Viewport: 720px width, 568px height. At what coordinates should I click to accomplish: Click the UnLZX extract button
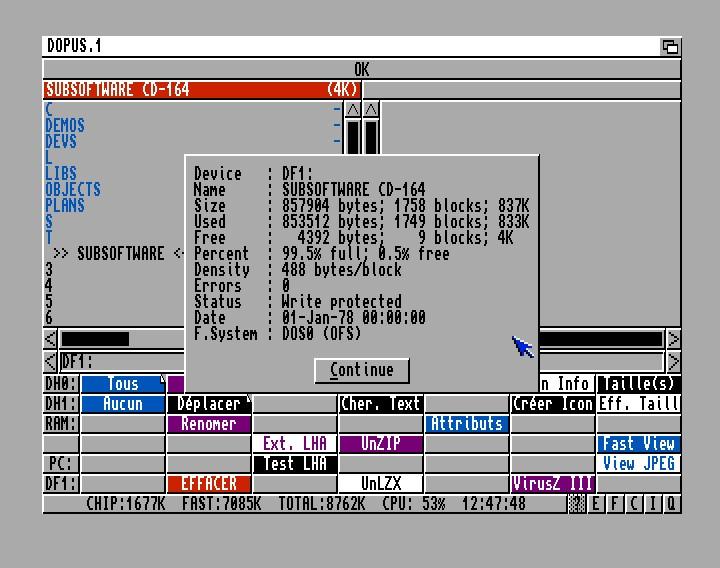(381, 484)
